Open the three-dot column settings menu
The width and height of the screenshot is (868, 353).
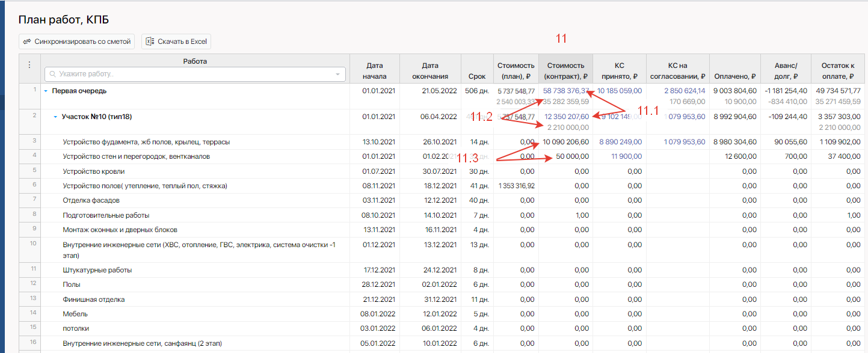tap(29, 66)
